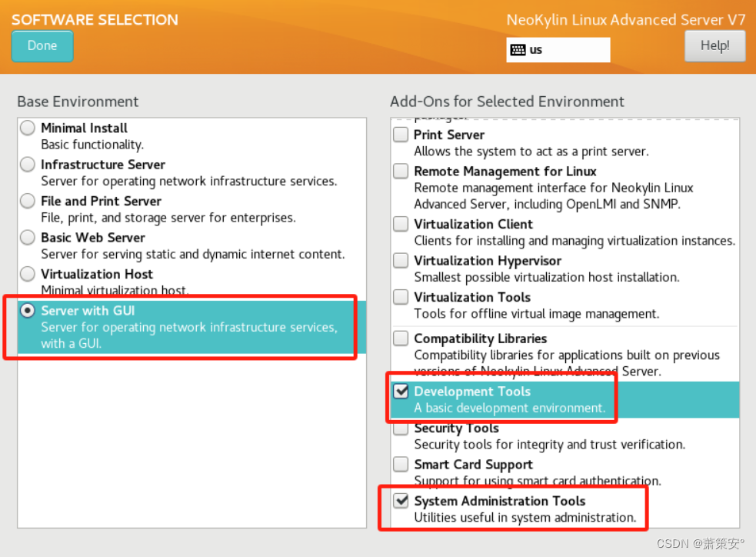Click 'A basic development environment.' text
756x557 pixels.
510,408
